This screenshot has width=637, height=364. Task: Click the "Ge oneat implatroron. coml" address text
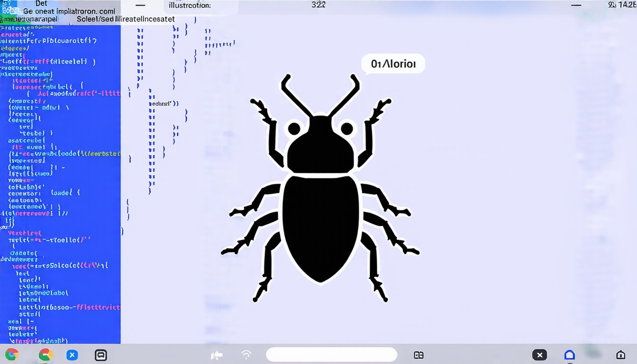(69, 11)
